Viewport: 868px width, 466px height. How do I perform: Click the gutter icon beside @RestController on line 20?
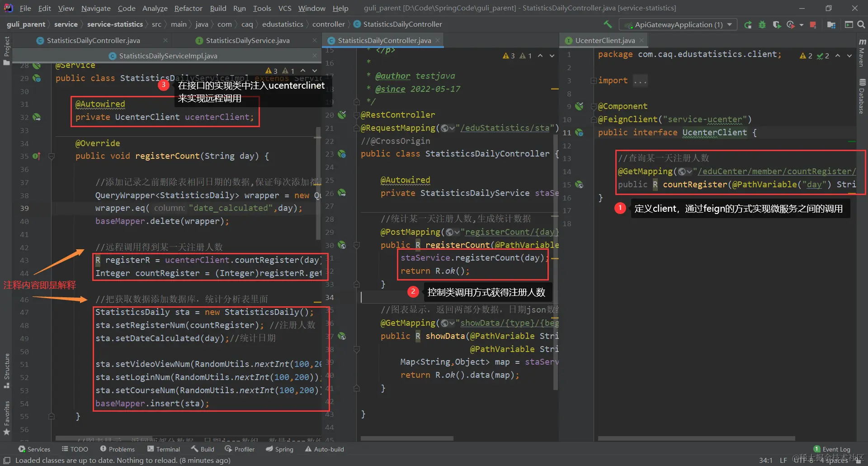pos(342,115)
